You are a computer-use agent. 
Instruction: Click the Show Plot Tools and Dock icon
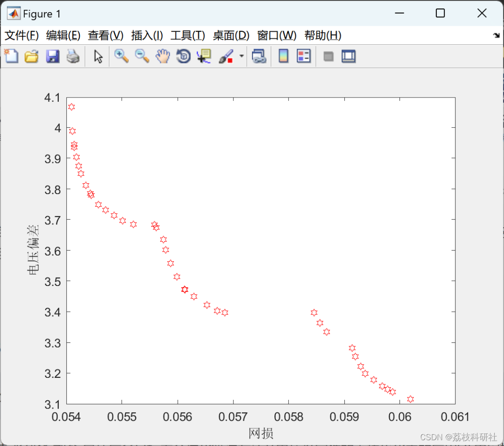(x=349, y=56)
